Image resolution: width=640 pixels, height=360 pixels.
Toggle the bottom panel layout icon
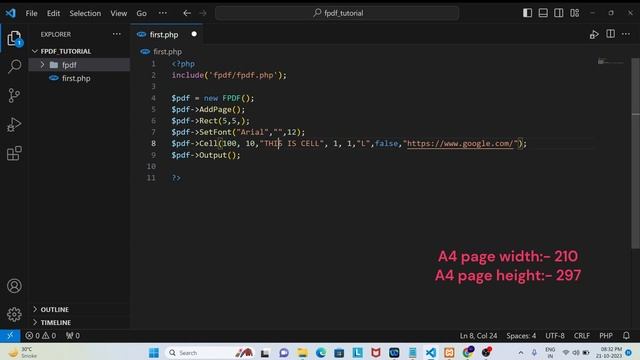pos(543,13)
